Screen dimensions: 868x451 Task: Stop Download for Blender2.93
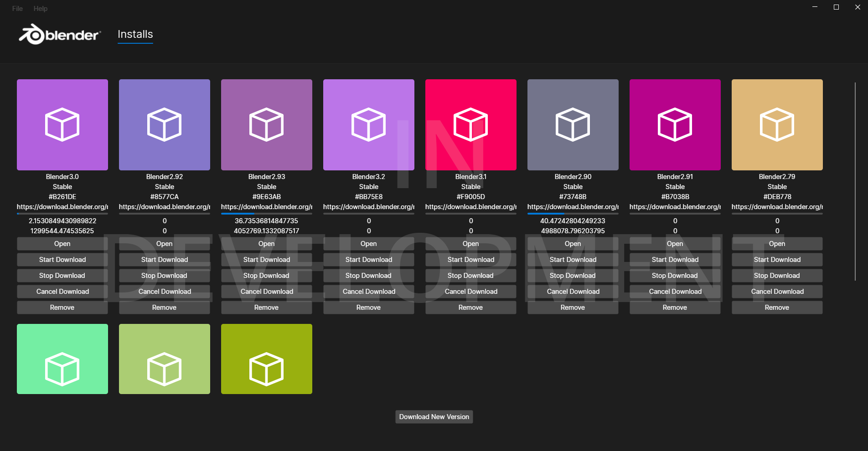click(x=267, y=276)
